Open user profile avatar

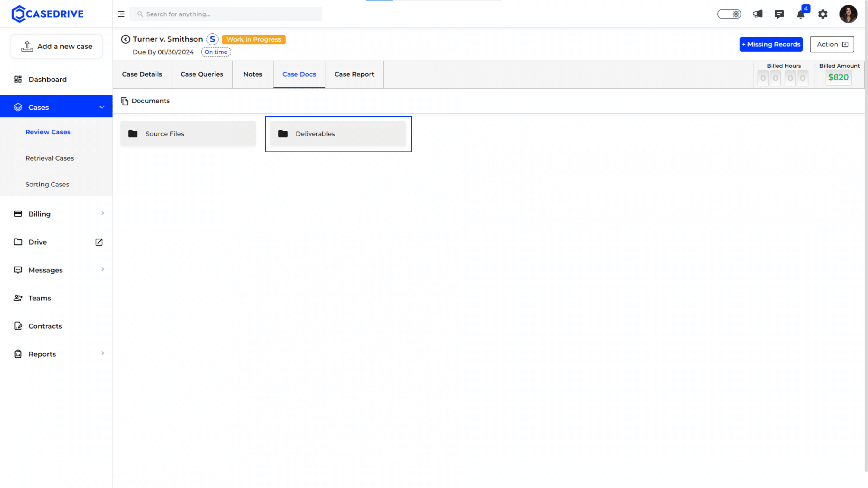click(x=848, y=14)
